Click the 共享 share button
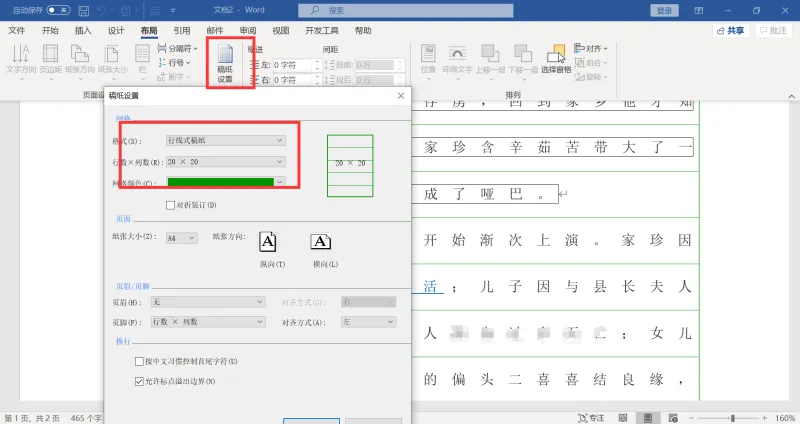 [x=731, y=31]
